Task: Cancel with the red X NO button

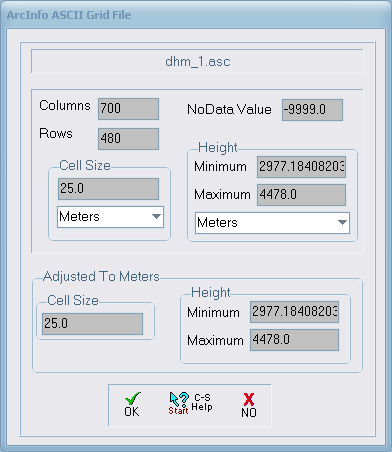Action: (x=249, y=405)
